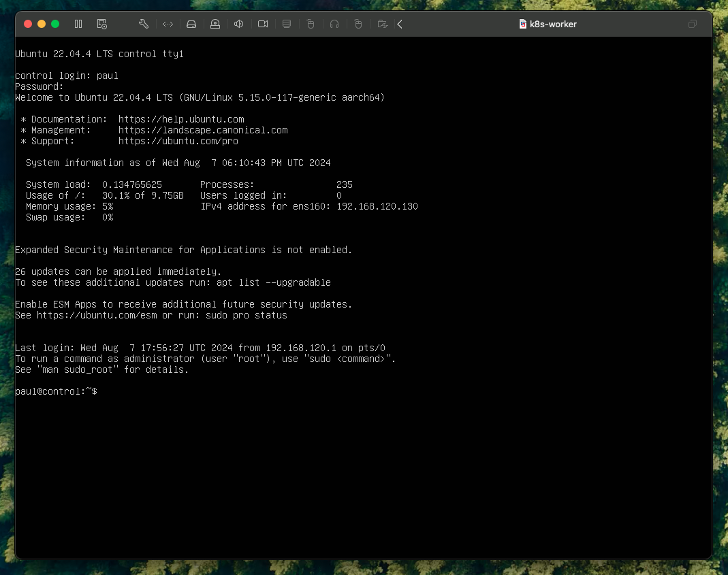Pause the k8s-worker virtual machine

[78, 24]
